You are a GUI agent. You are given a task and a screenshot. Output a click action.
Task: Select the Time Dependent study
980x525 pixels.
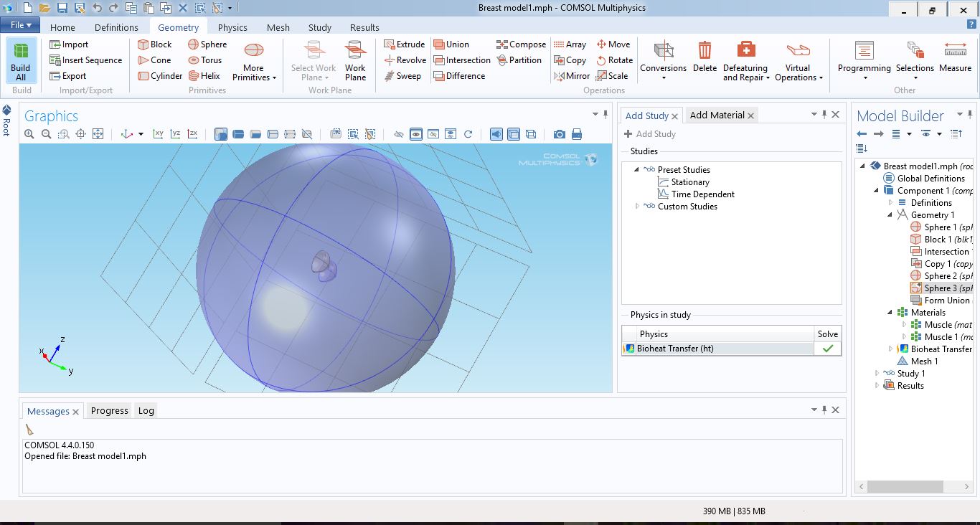(702, 194)
